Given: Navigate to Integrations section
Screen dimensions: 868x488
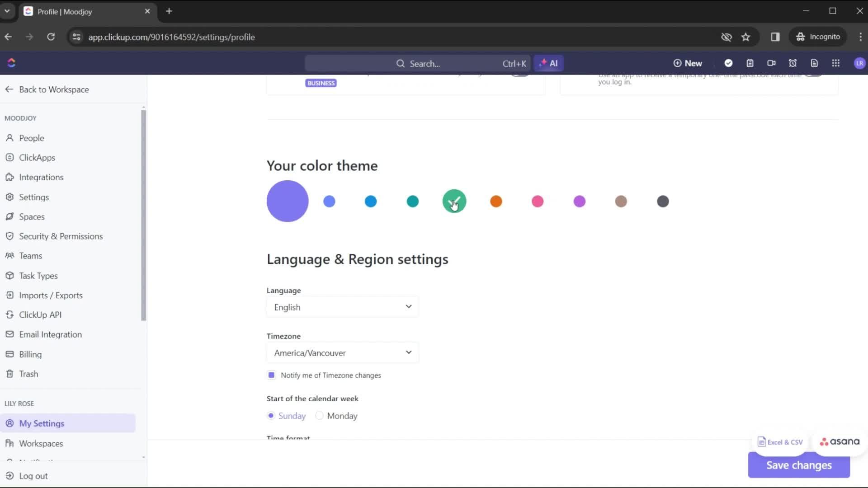Looking at the screenshot, I should 41,177.
